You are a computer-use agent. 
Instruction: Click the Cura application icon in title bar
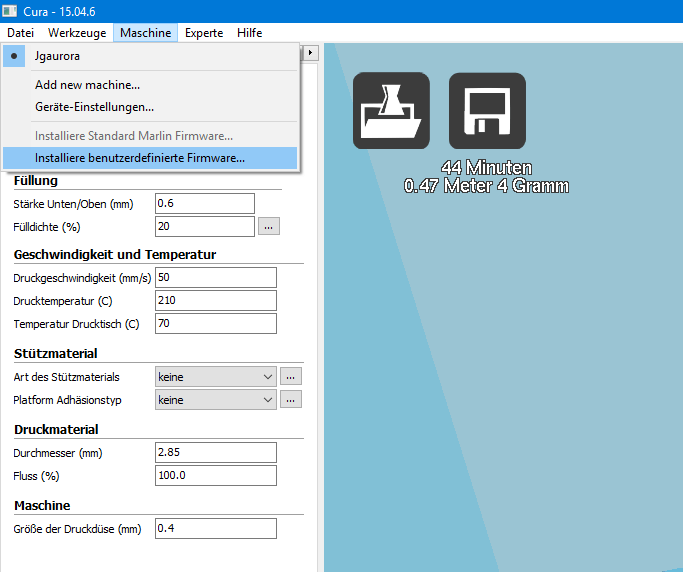coord(10,11)
